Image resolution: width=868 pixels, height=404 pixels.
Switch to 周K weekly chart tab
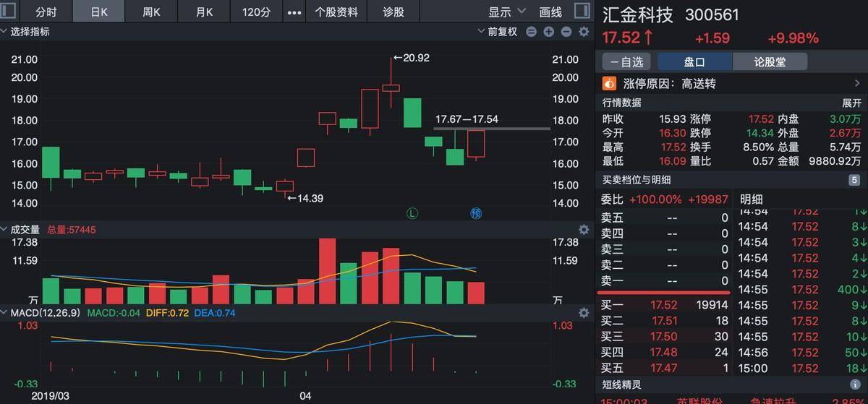point(151,12)
